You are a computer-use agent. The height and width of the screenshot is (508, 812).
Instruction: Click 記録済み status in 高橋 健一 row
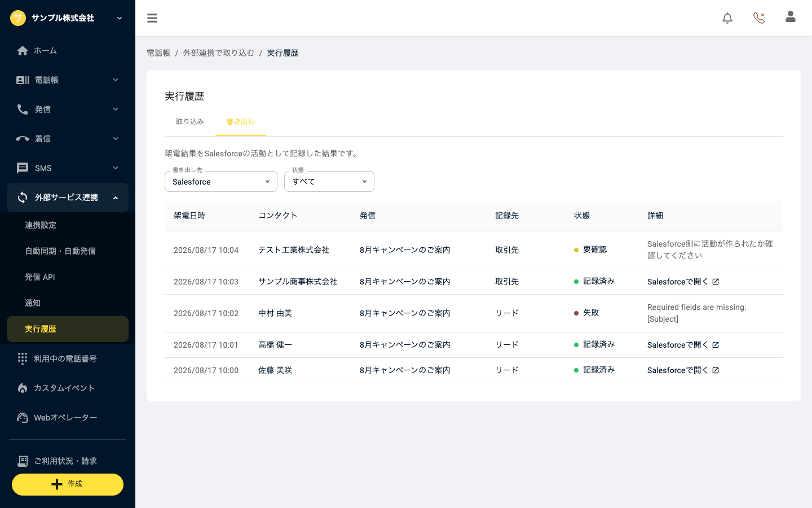coord(594,344)
